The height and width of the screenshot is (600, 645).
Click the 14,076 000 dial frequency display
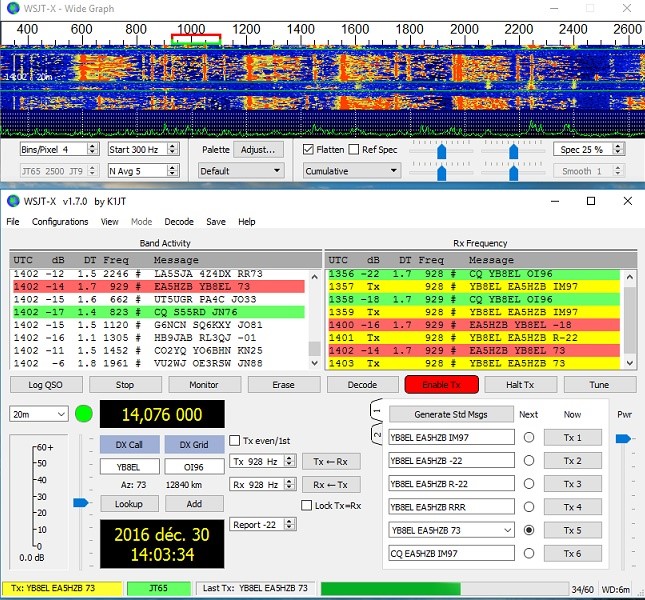pyautogui.click(x=162, y=414)
